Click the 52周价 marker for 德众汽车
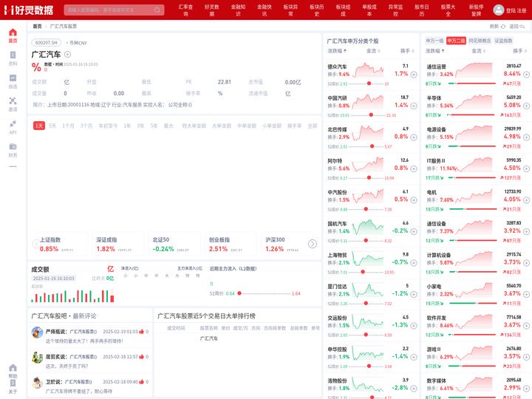The image size is (532, 399). point(369,83)
